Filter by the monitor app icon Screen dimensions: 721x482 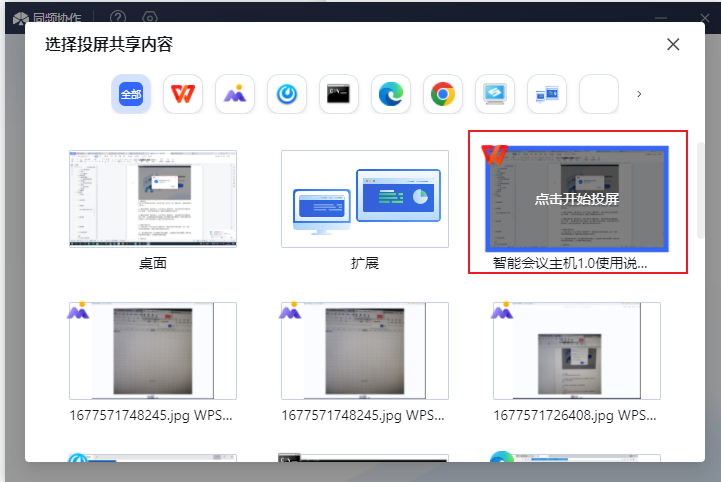point(494,94)
